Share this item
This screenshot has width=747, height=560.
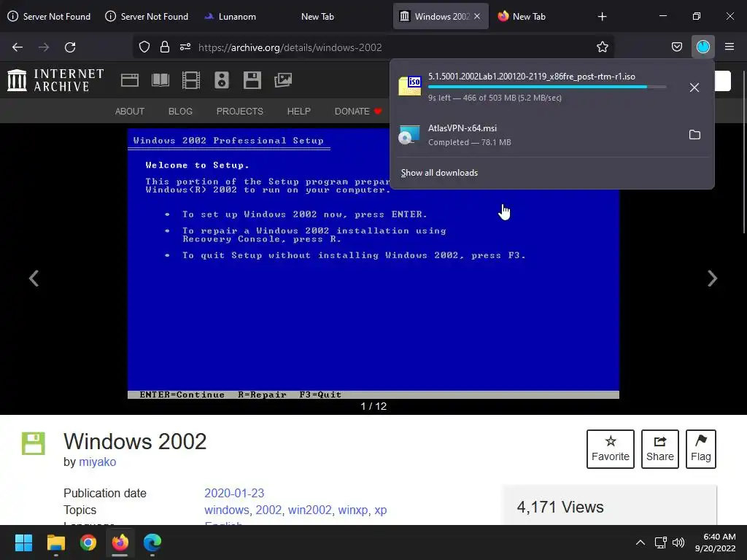(659, 449)
